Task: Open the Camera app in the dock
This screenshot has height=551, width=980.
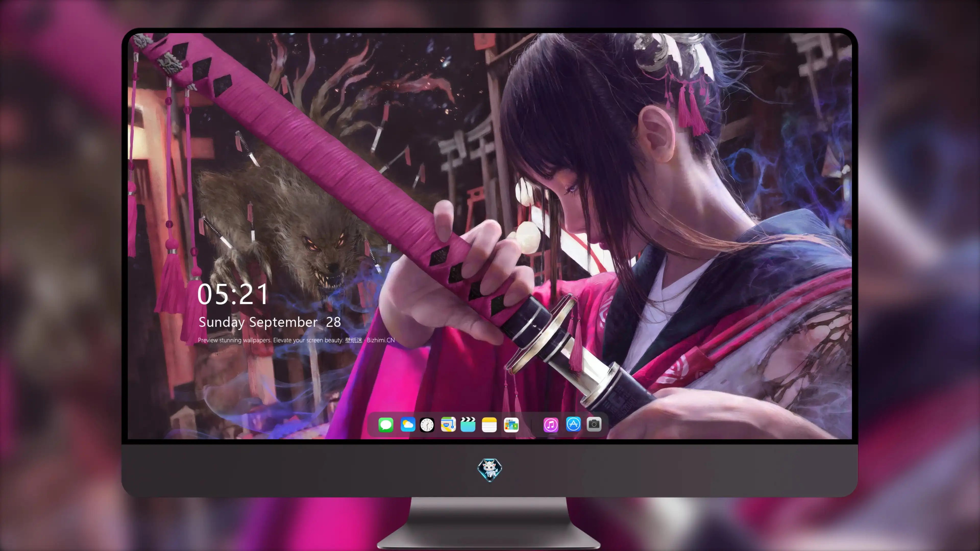Action: click(594, 424)
